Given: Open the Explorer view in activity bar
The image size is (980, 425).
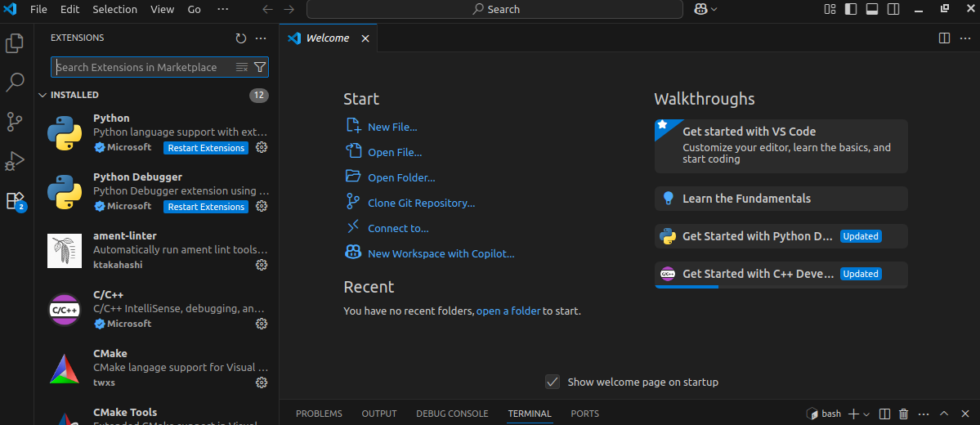Looking at the screenshot, I should [15, 43].
